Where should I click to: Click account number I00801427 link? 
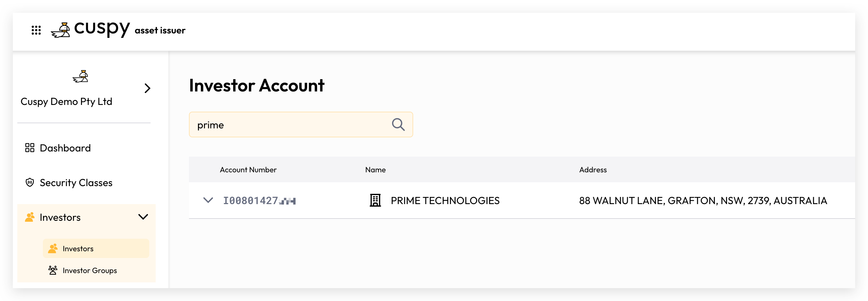[x=259, y=201]
